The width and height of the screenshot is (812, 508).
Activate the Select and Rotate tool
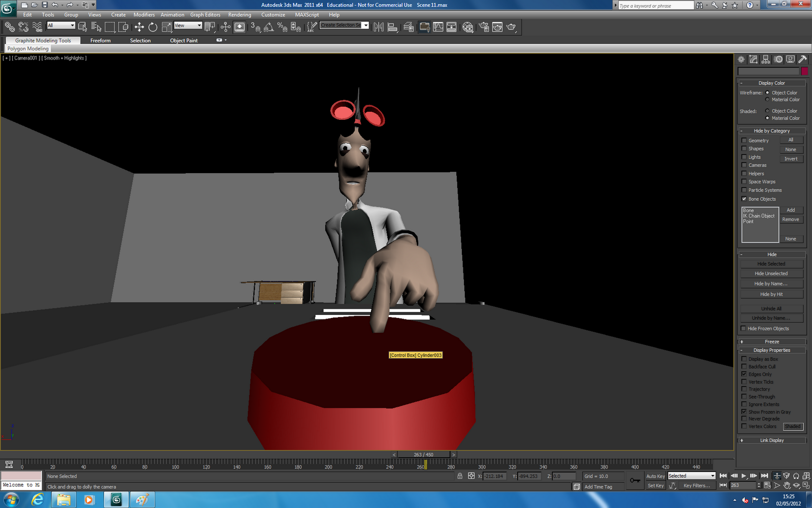click(153, 26)
